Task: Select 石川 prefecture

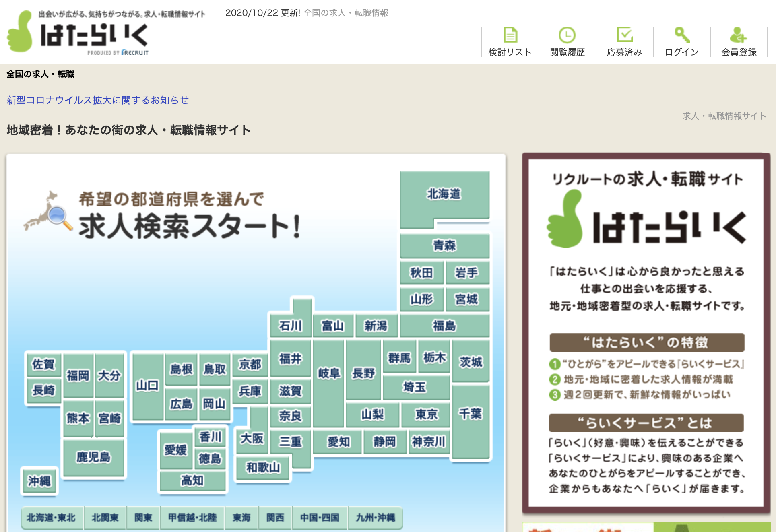Action: (290, 326)
